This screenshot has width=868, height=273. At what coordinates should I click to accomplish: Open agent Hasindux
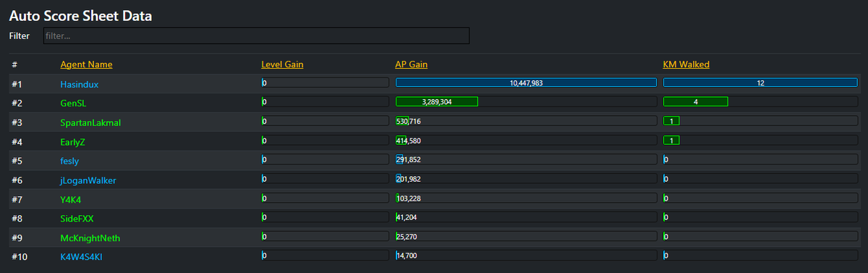(x=79, y=84)
